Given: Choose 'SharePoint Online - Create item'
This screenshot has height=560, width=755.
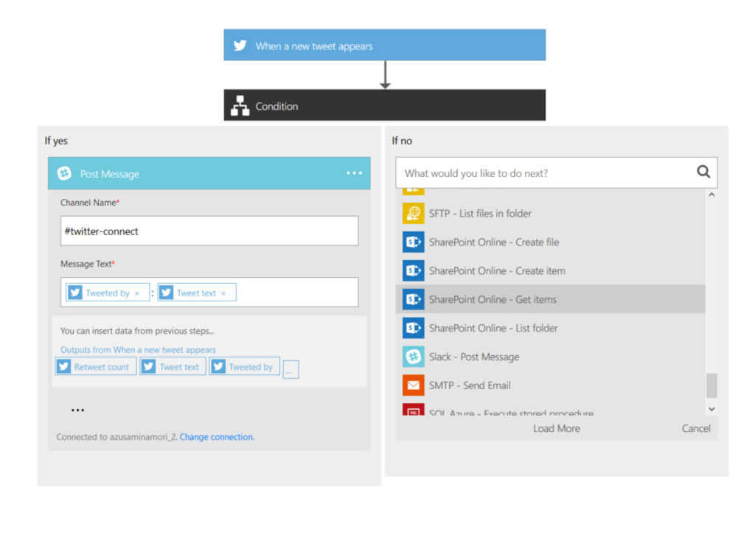Looking at the screenshot, I should pos(550,271).
